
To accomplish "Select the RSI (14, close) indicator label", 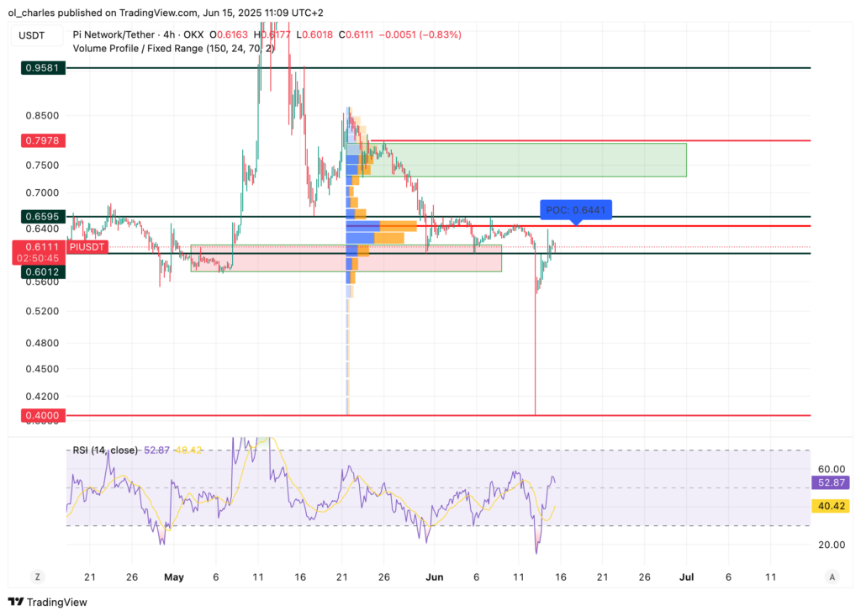I will (103, 450).
